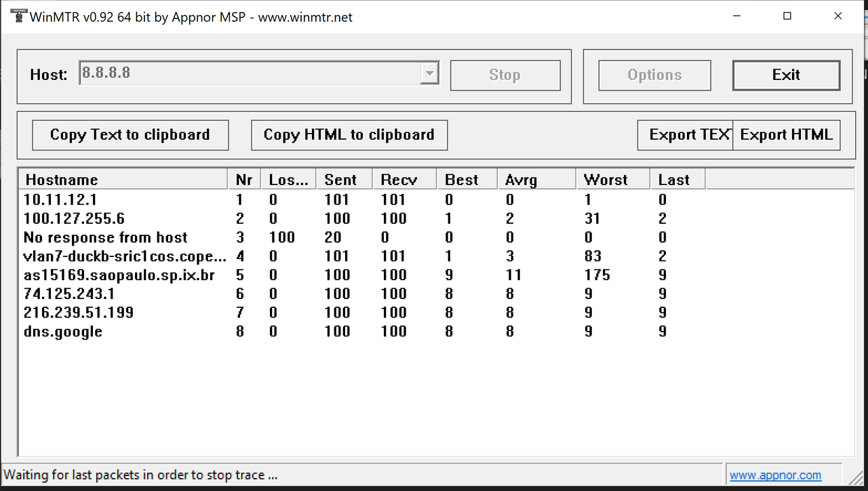Click the worst value 83 for hop 4
Image resolution: width=868 pixels, height=491 pixels.
coord(593,256)
